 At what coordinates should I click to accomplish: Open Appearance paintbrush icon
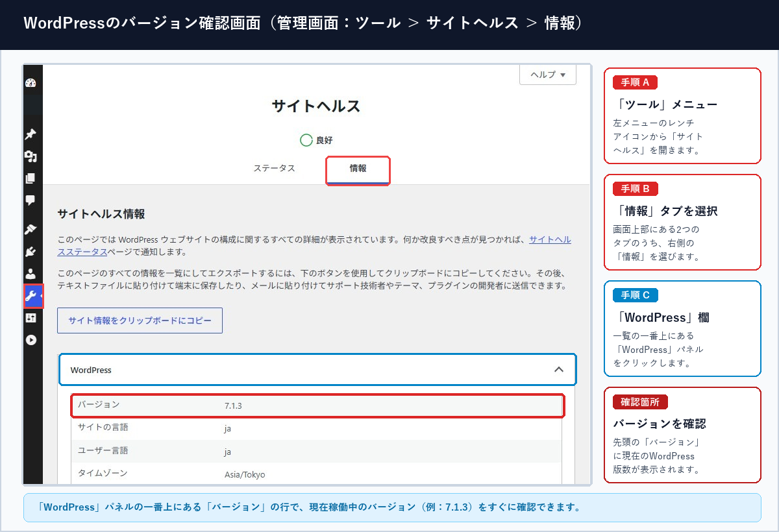coord(31,229)
